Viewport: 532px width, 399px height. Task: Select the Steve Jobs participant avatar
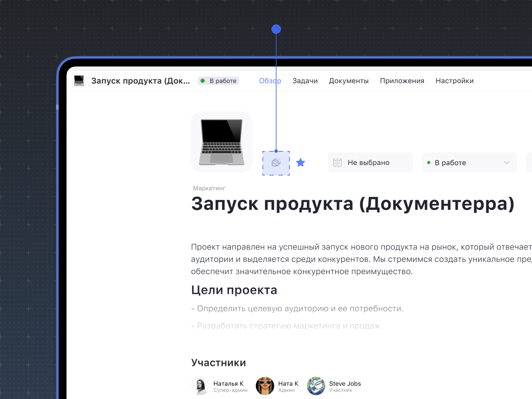[x=316, y=386]
